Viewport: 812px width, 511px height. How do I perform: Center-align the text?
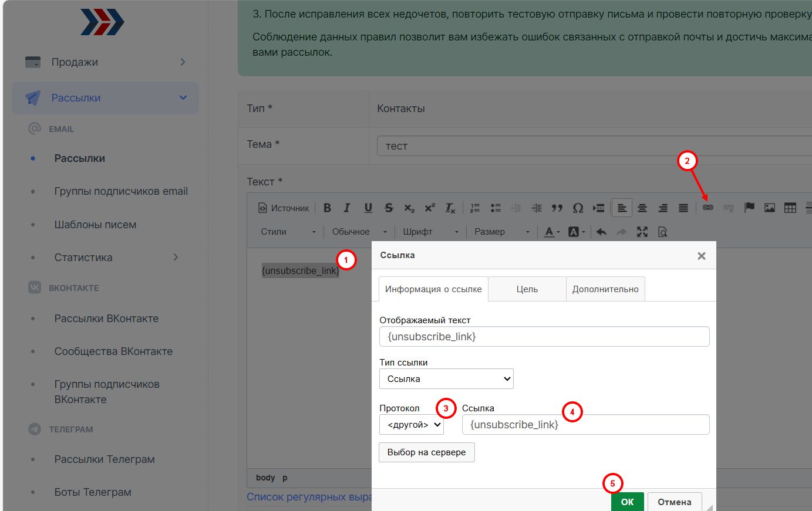pos(642,208)
